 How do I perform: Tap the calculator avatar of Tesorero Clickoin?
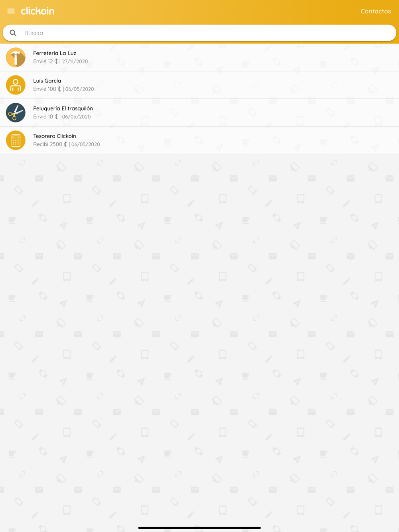(16, 140)
